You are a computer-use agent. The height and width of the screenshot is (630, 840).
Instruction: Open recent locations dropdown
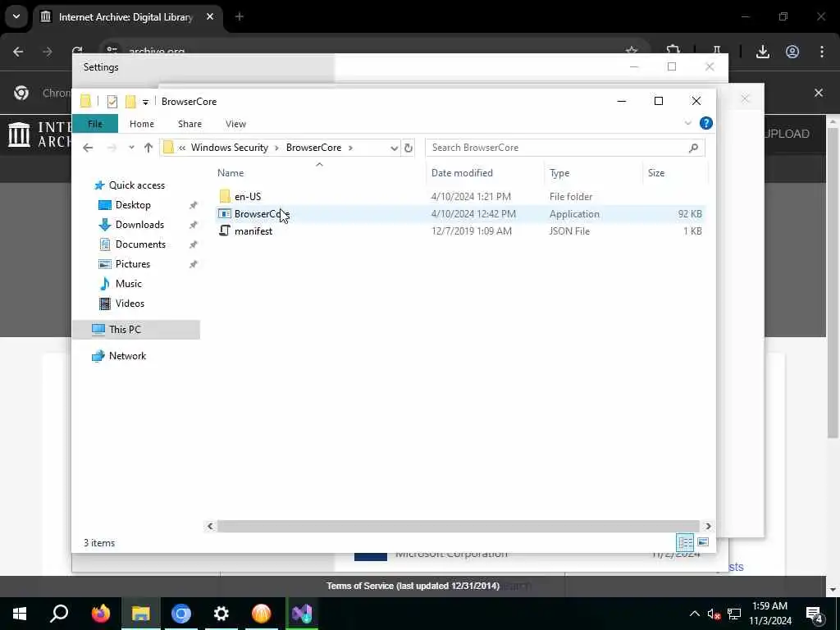131,148
